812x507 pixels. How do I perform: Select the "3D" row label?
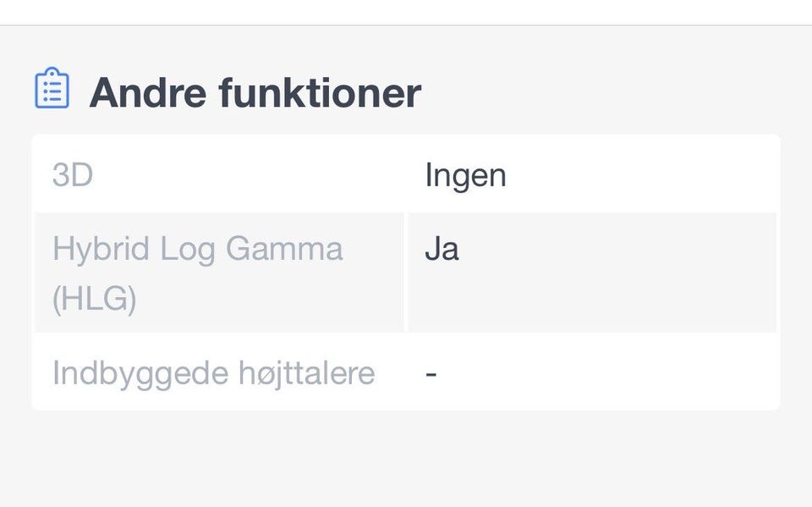click(x=72, y=175)
